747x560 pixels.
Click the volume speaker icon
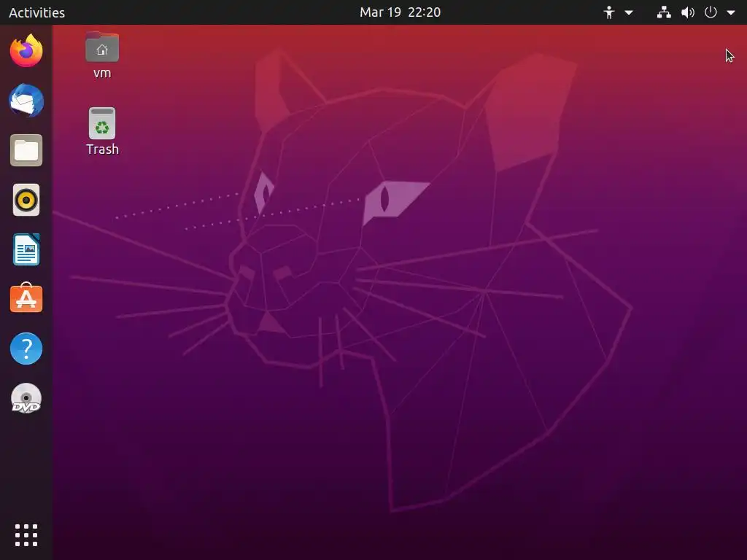687,12
